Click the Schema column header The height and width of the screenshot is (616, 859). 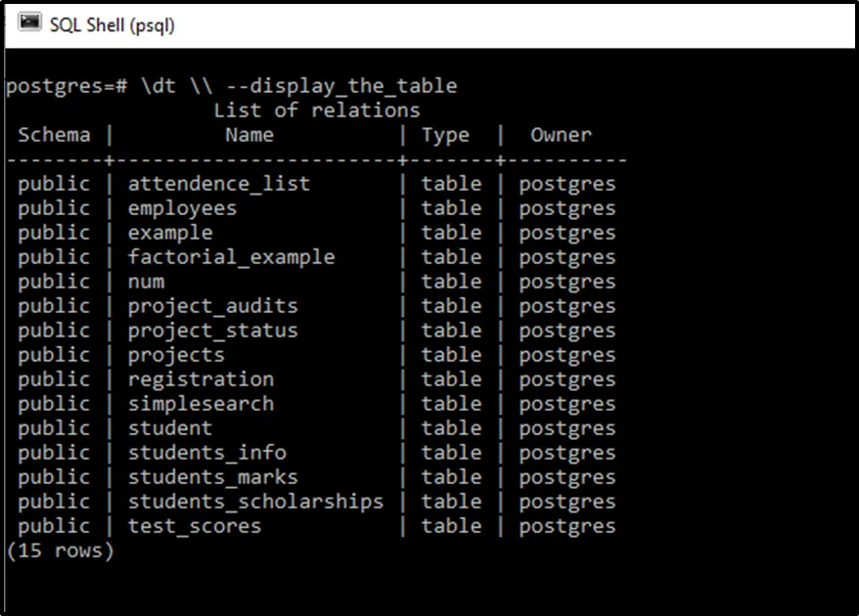tap(54, 135)
